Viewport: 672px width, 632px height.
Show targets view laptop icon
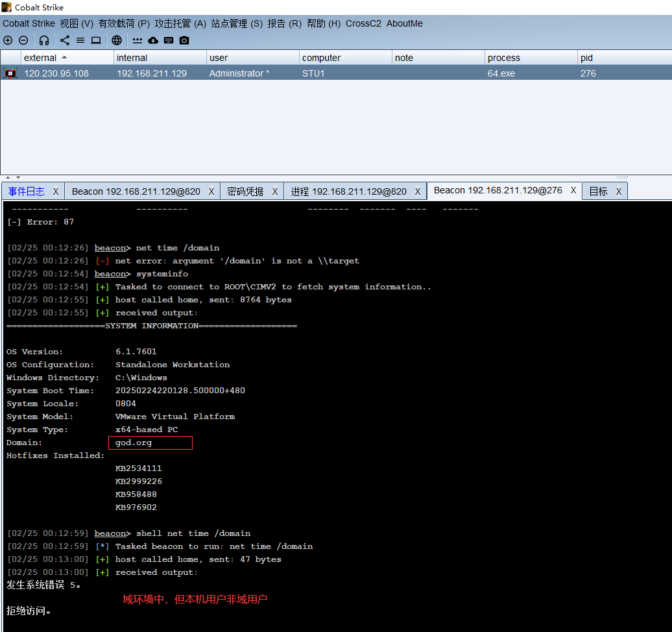96,40
